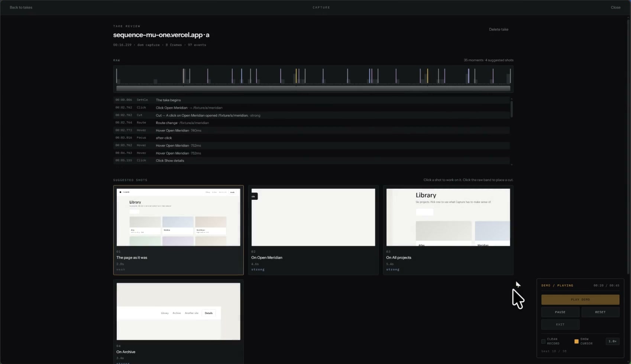Click the take title sequence-mu-one.vercel.app·a
Image resolution: width=631 pixels, height=364 pixels.
click(161, 35)
